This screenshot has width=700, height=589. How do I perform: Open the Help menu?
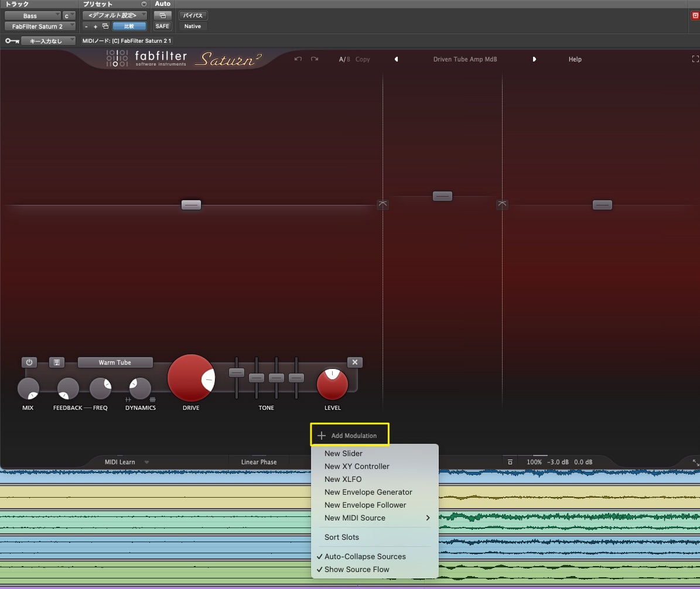[575, 59]
